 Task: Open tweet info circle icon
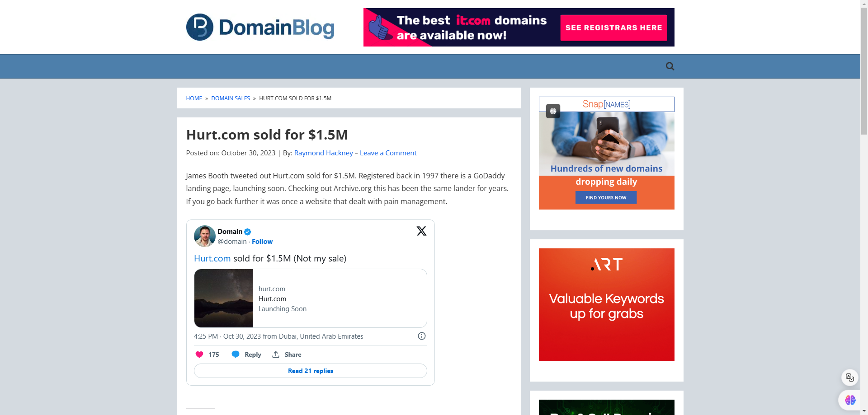click(422, 336)
